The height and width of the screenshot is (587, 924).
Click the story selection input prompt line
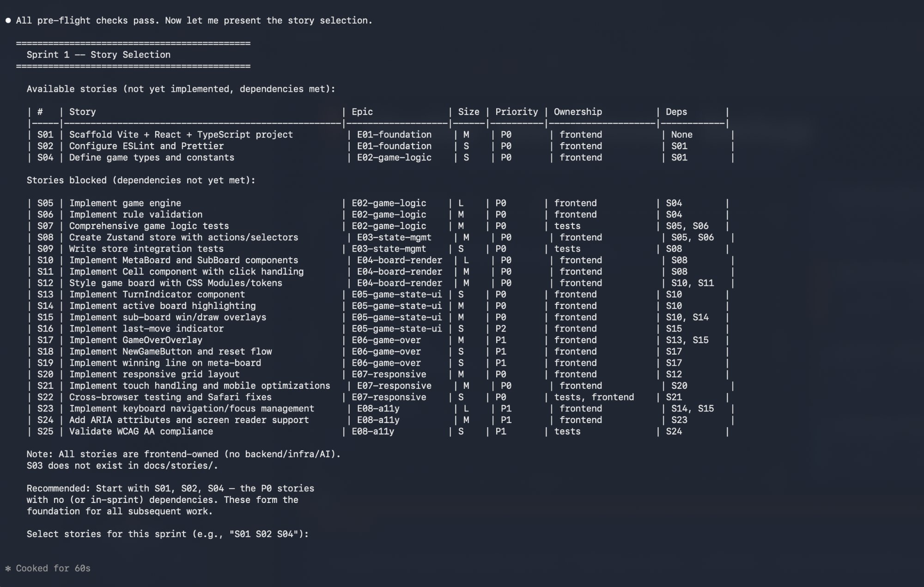pos(167,534)
